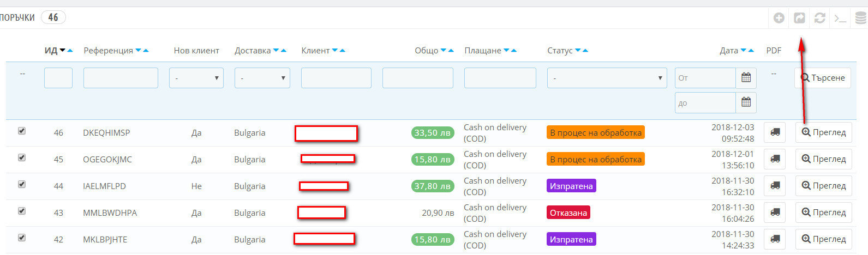Viewport: 868px width, 255px height.
Task: Click reference MMLBWDHPA
Action: click(x=110, y=212)
